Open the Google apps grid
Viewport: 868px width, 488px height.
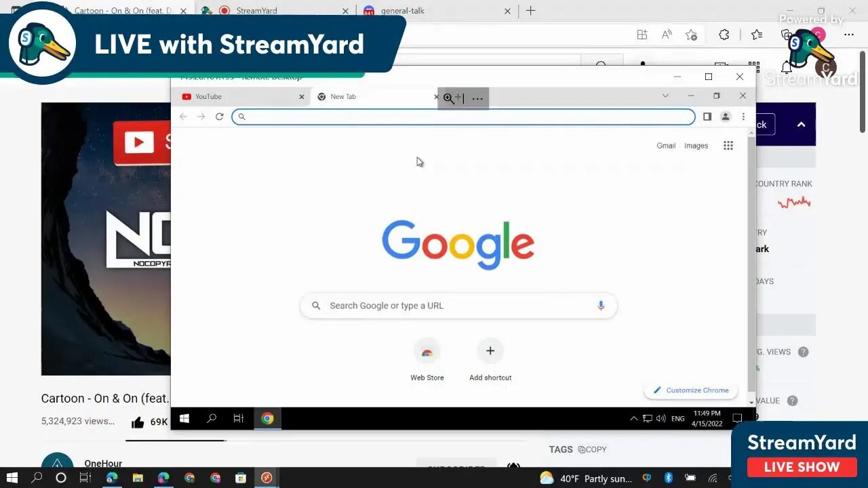[x=728, y=146]
